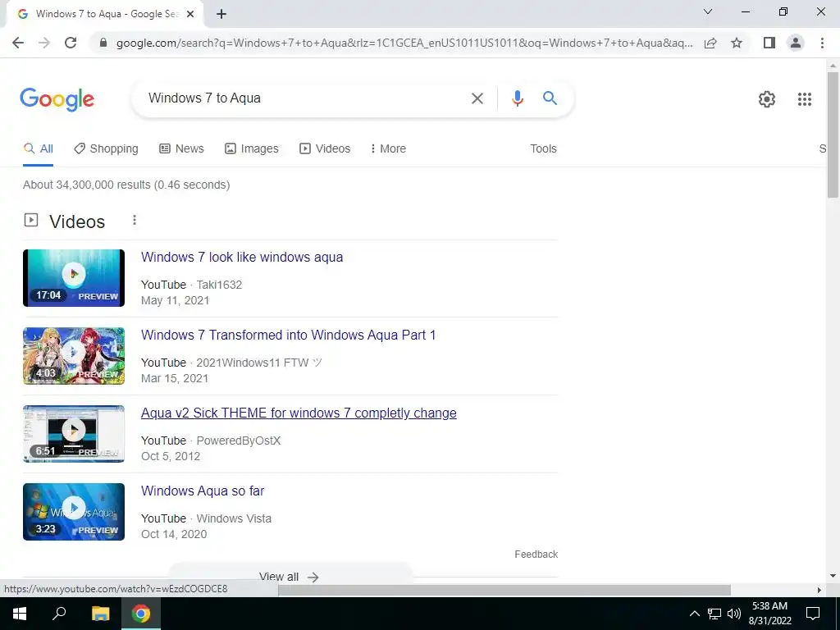840x630 pixels.
Task: Switch to the Videos tab
Action: 325,149
